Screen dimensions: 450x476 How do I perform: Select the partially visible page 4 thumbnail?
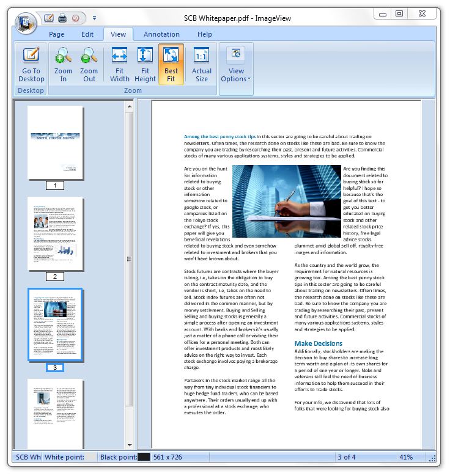pyautogui.click(x=55, y=414)
